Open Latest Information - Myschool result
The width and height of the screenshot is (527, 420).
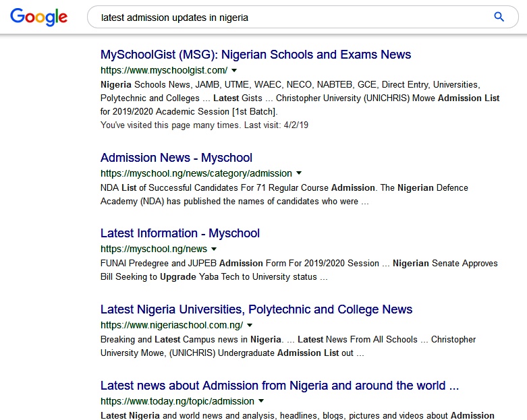tap(179, 233)
